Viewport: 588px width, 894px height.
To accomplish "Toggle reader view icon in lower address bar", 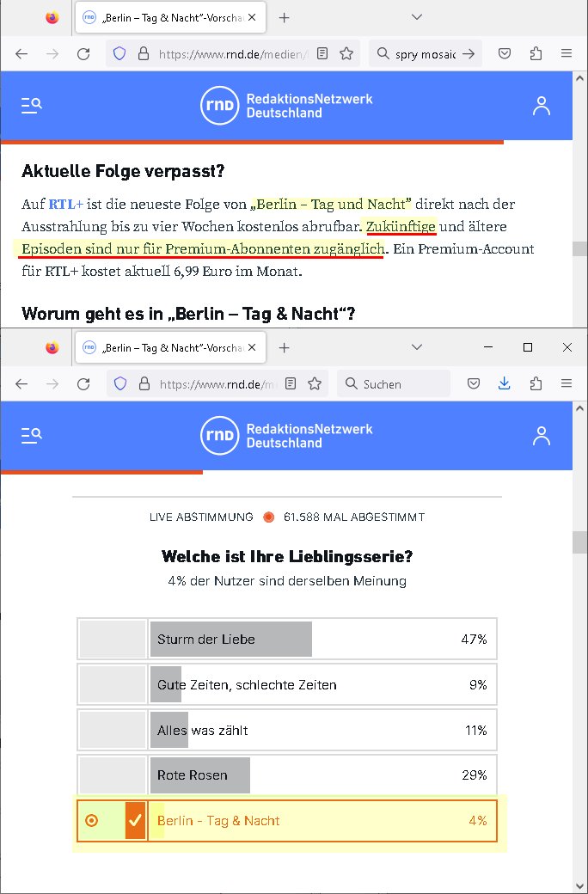I will [x=291, y=383].
